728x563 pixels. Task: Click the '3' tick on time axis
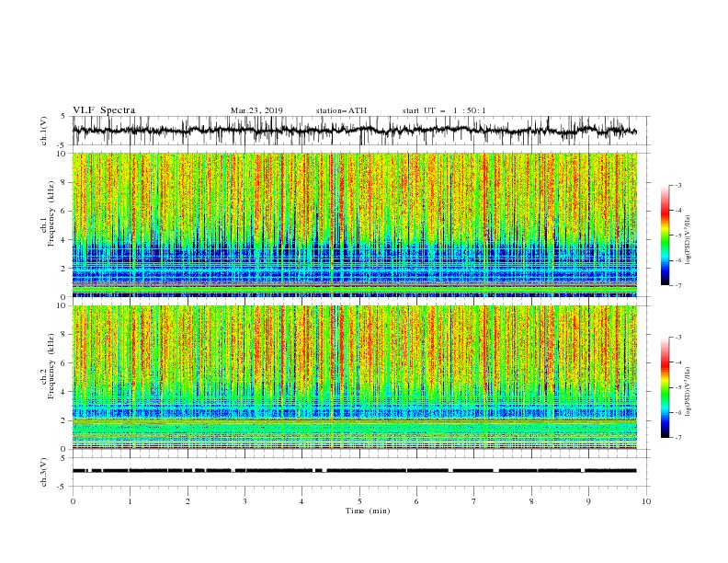[x=245, y=501]
